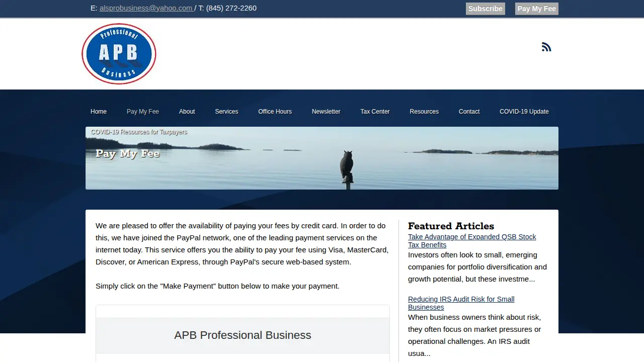
Task: Open the About menu item
Action: 187,112
